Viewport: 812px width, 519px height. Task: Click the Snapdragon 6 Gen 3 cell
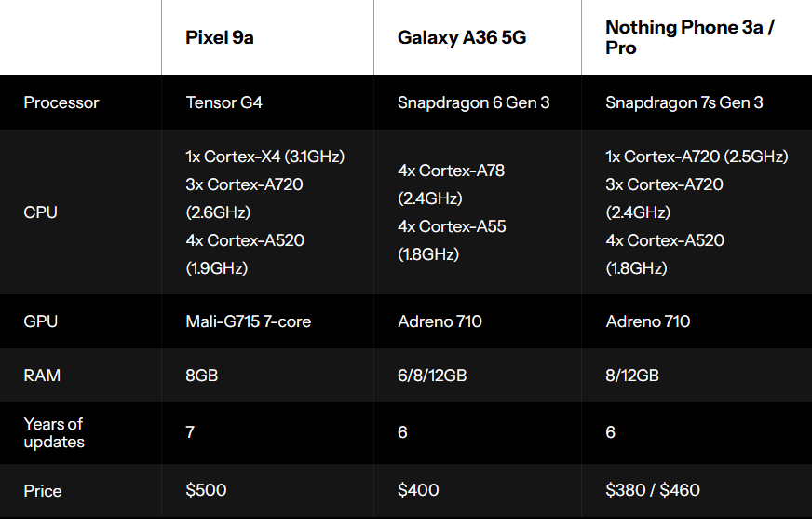coord(473,102)
